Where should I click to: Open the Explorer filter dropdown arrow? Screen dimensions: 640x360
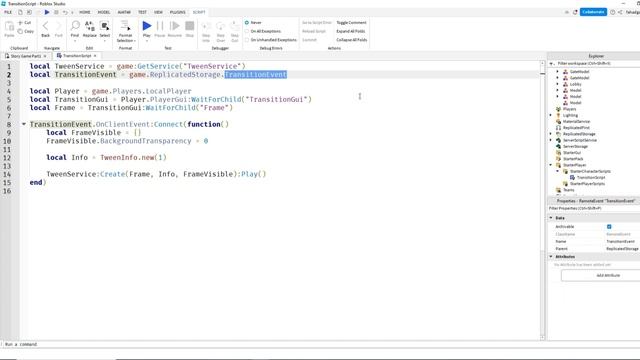click(551, 64)
